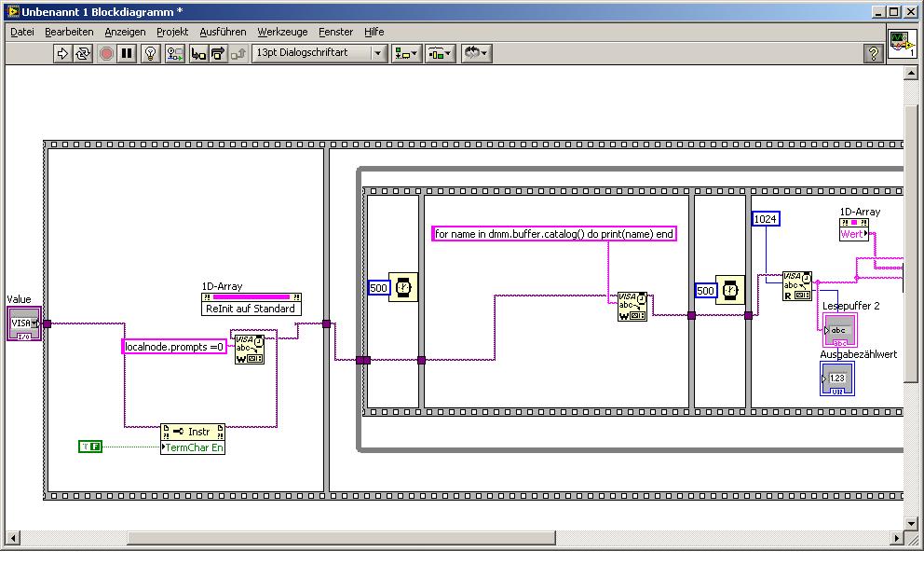This screenshot has width=924, height=564.
Task: Select the VISA Read node
Action: point(797,286)
